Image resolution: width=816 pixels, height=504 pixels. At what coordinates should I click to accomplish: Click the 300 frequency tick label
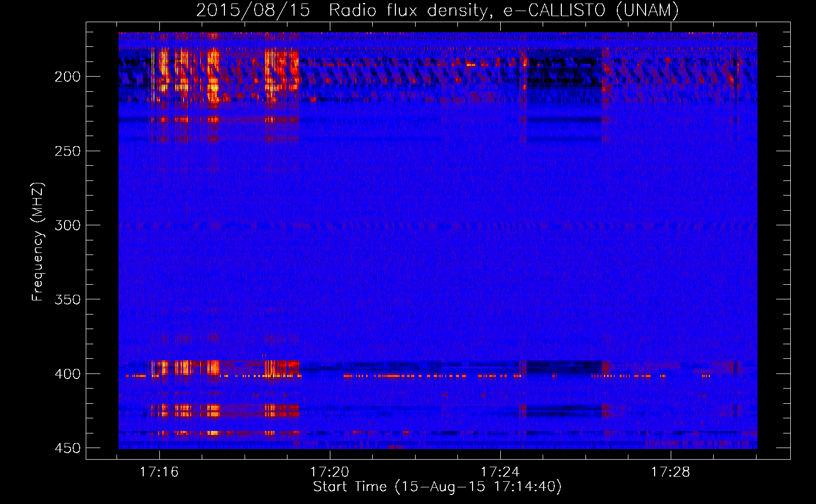(x=68, y=225)
